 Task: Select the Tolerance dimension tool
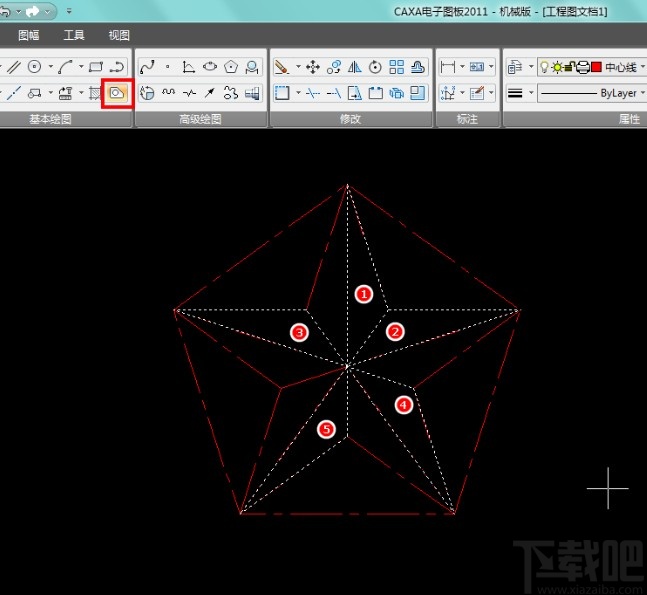click(x=477, y=67)
